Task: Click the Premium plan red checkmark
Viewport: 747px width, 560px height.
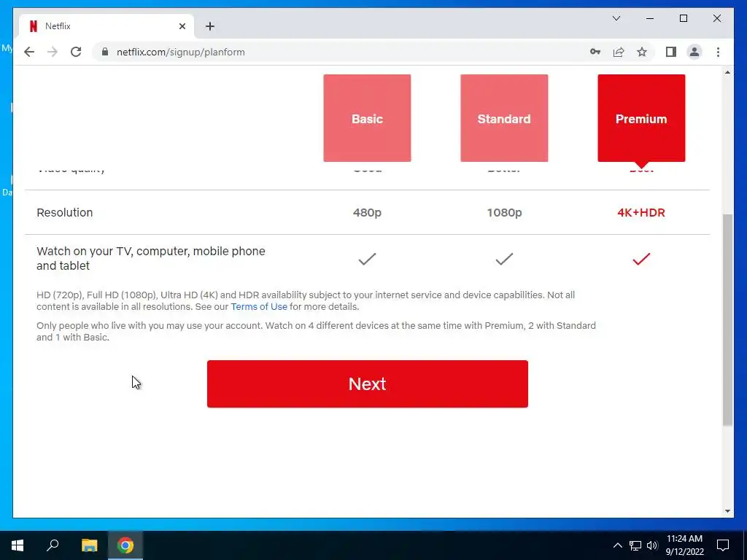Action: tap(641, 259)
